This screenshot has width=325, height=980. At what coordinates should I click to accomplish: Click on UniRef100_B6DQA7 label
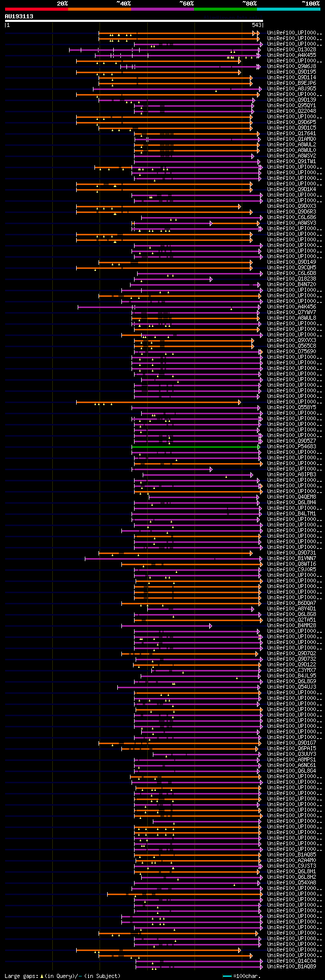pos(291,603)
